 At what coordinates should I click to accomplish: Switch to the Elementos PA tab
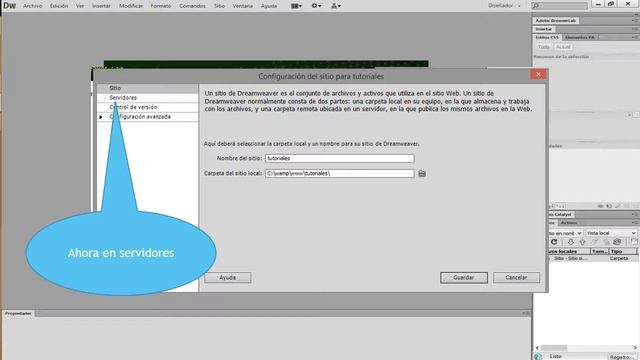pyautogui.click(x=580, y=37)
